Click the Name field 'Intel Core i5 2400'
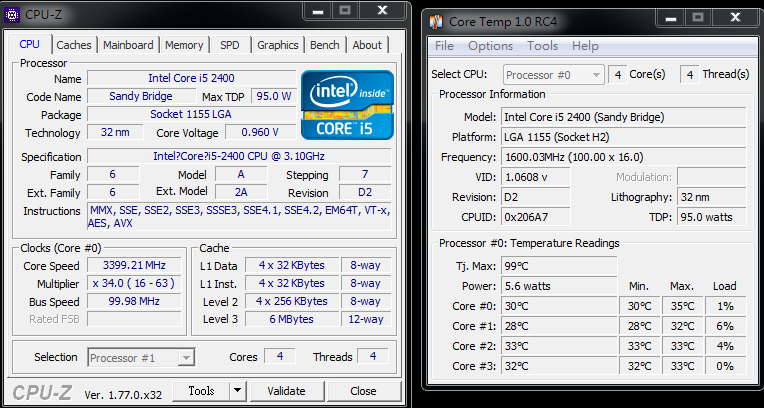 pos(191,78)
